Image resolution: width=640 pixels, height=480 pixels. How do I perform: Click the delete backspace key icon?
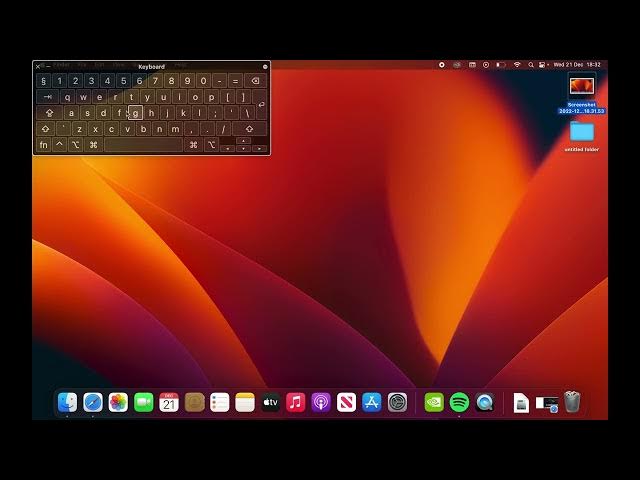point(256,81)
